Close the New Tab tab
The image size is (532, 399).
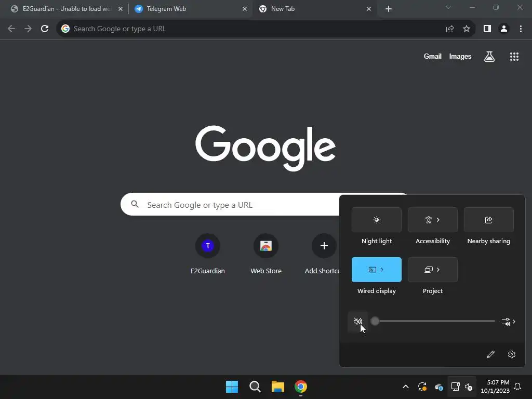tap(369, 9)
